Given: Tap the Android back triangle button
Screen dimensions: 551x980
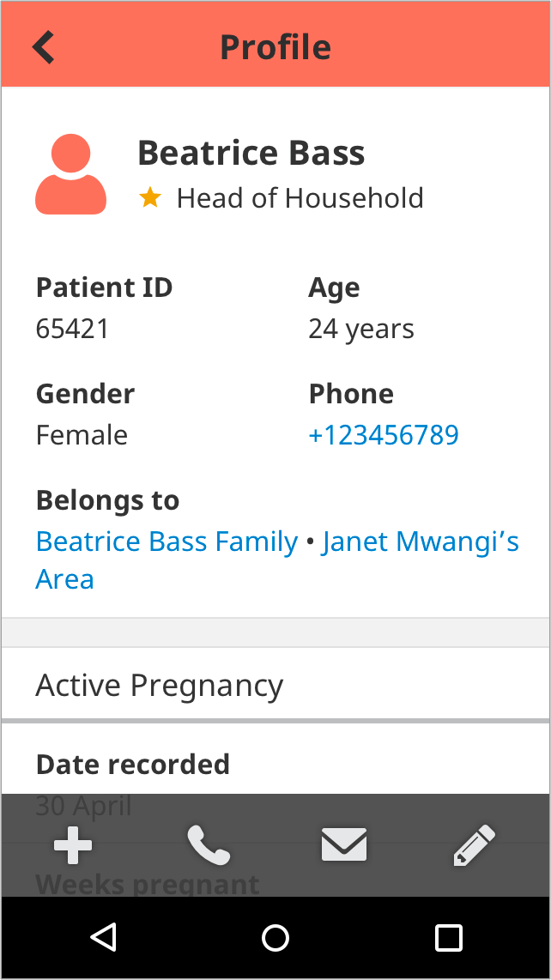Looking at the screenshot, I should 103,937.
